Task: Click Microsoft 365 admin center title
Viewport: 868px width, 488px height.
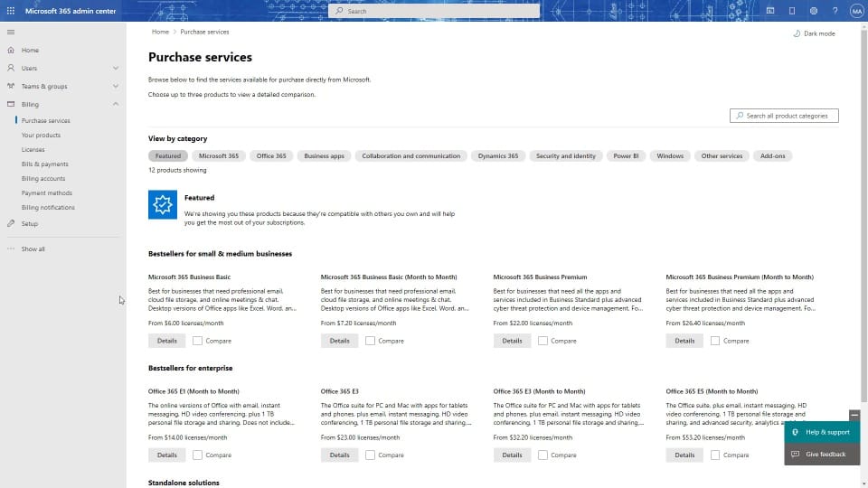Action: [x=71, y=11]
